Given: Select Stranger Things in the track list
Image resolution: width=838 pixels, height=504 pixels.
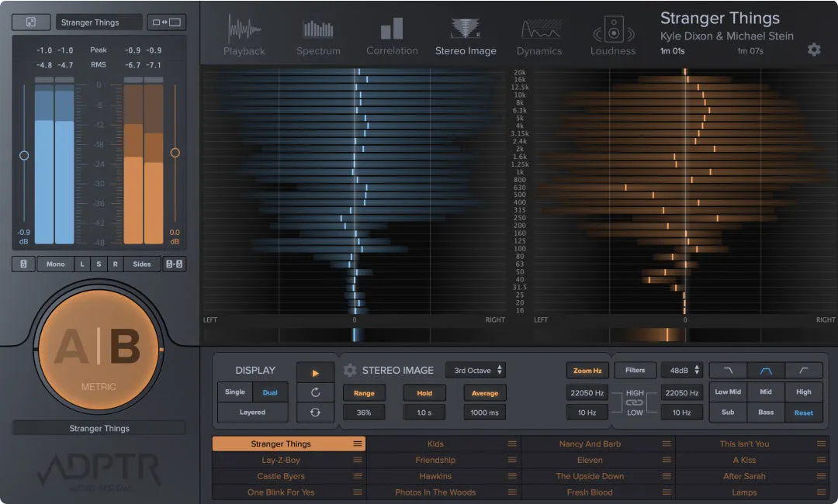Looking at the screenshot, I should coord(289,444).
